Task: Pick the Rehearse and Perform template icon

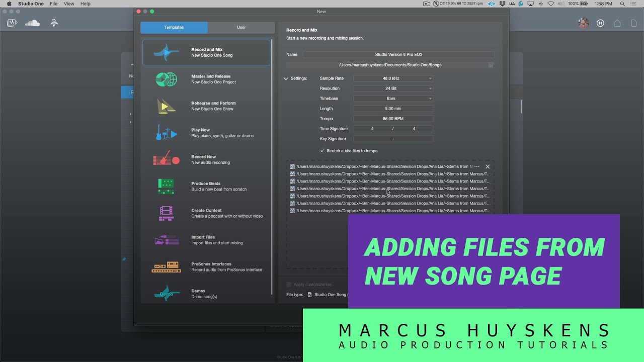Action: point(166,106)
